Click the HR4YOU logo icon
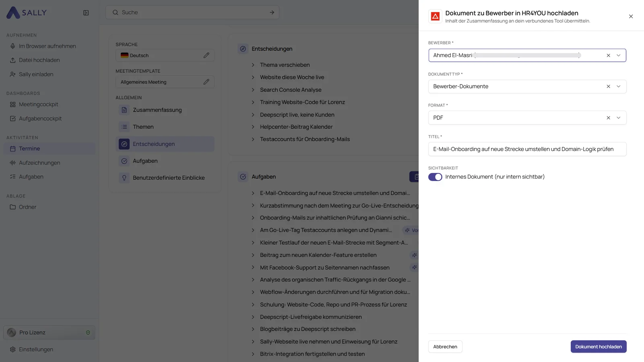The image size is (644, 362). click(435, 16)
